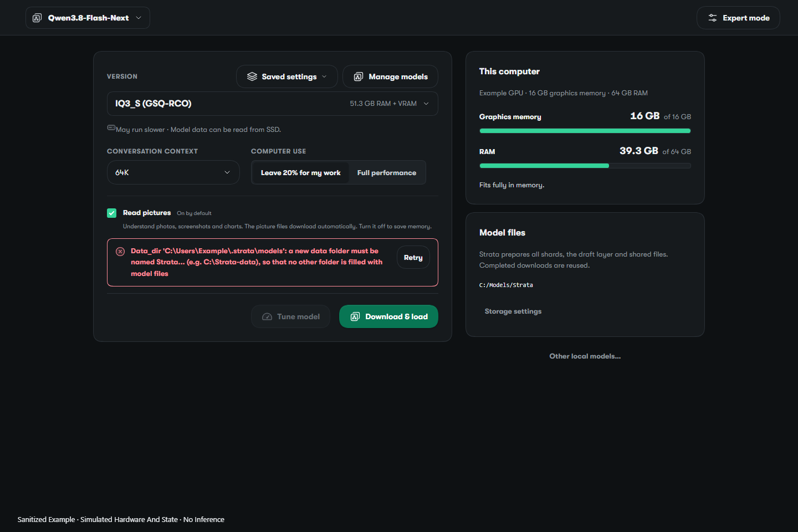Expand the IQ3_S (GSQ-RCO) version dropdown

[272, 104]
